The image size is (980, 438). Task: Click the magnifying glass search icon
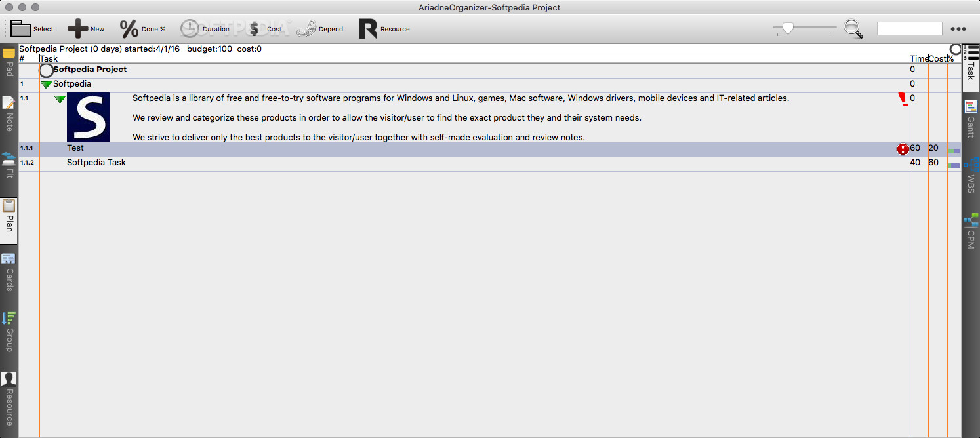point(853,28)
